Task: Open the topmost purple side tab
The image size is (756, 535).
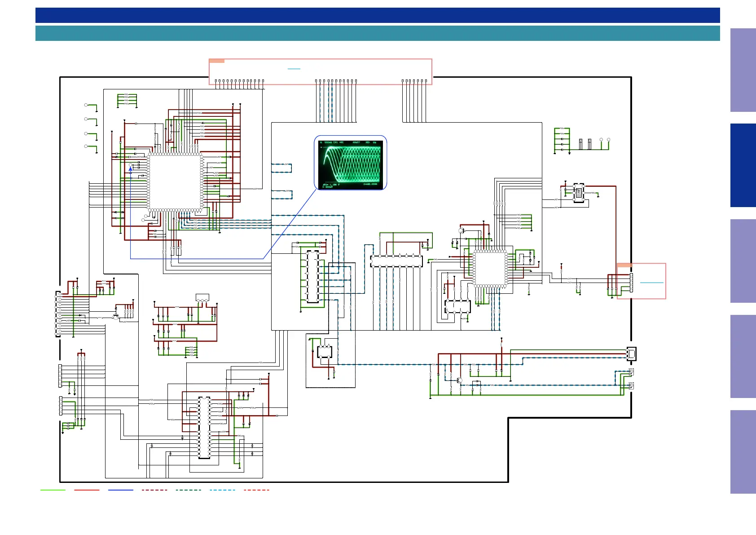Action: point(743,70)
